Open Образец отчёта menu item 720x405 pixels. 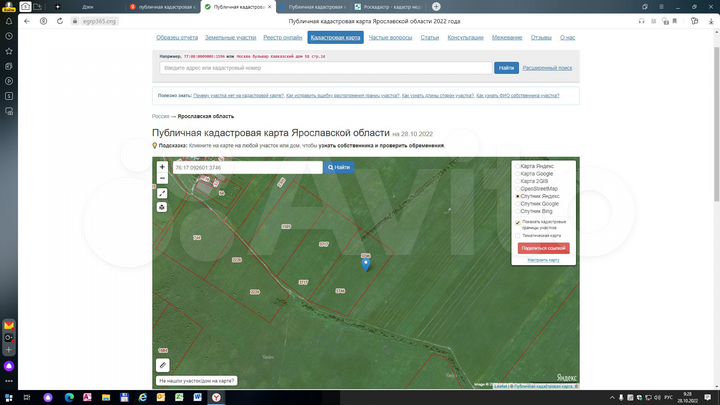point(177,38)
